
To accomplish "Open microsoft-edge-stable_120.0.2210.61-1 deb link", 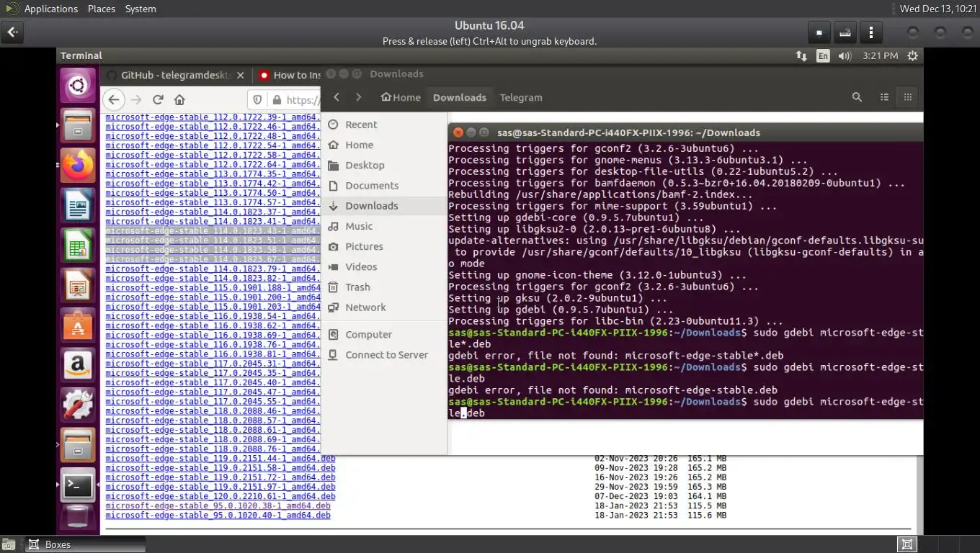I will coord(220,496).
